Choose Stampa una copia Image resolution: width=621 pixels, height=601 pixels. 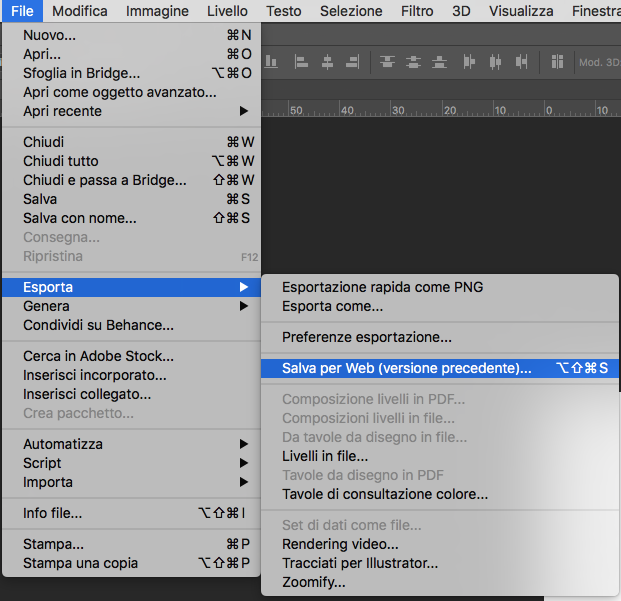(131, 563)
